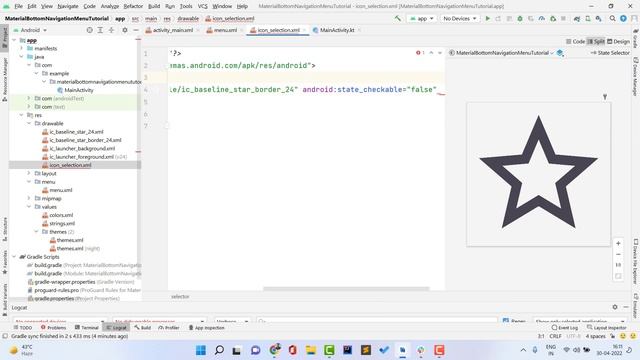Open the Build menu
The image size is (640, 360).
154,6
